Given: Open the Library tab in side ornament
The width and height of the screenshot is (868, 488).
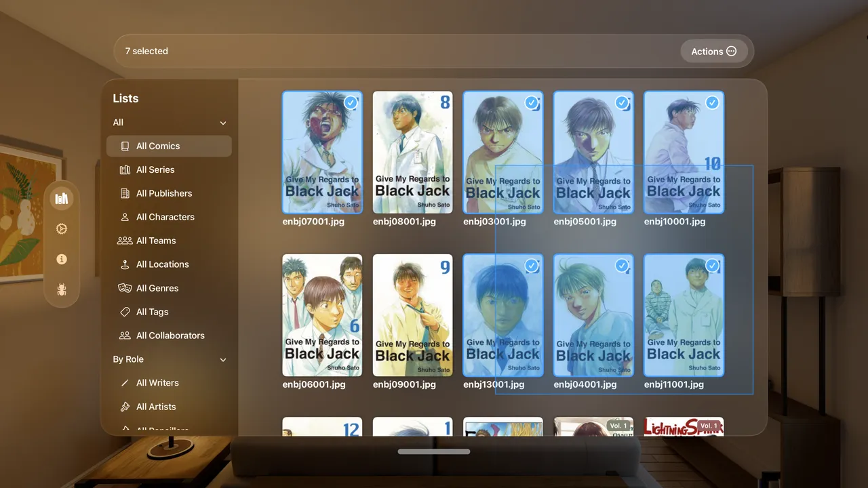Looking at the screenshot, I should (x=62, y=199).
